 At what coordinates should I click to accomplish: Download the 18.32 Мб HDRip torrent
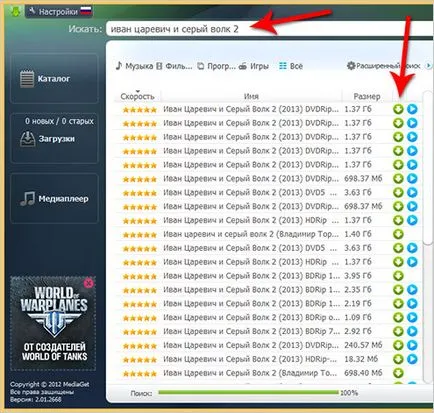(398, 359)
